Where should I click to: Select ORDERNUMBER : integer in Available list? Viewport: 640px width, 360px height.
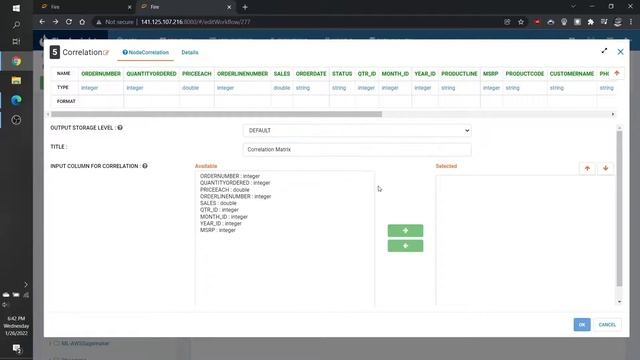pos(230,176)
